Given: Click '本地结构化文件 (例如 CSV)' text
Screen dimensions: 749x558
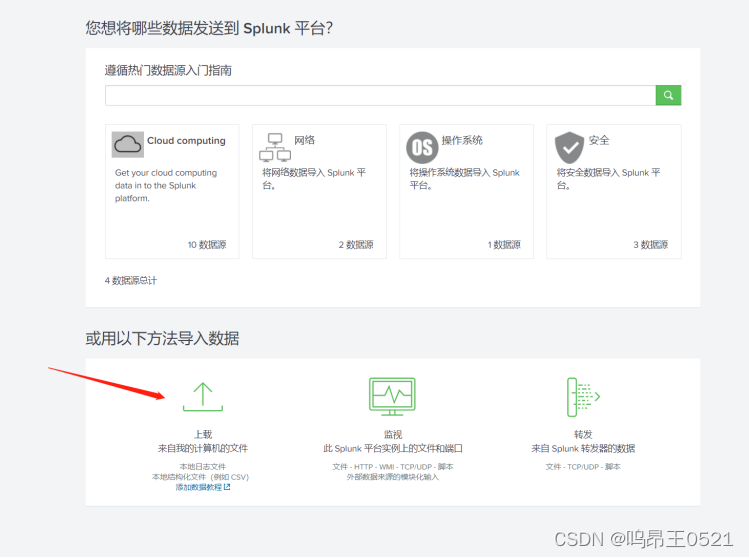Looking at the screenshot, I should point(201,477).
